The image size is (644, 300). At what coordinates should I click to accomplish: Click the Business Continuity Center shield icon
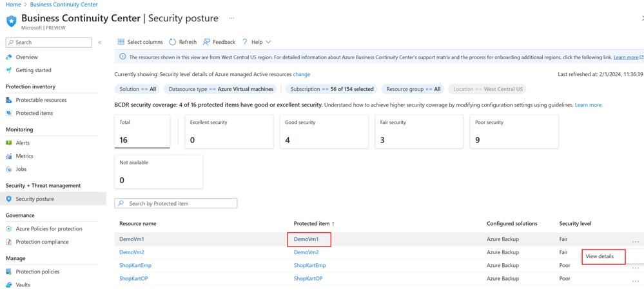coord(12,21)
